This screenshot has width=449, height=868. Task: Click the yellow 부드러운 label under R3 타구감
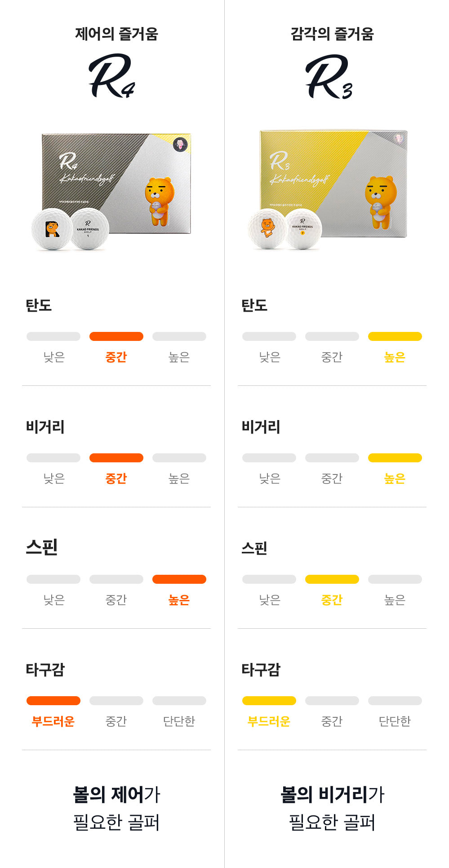pyautogui.click(x=269, y=721)
